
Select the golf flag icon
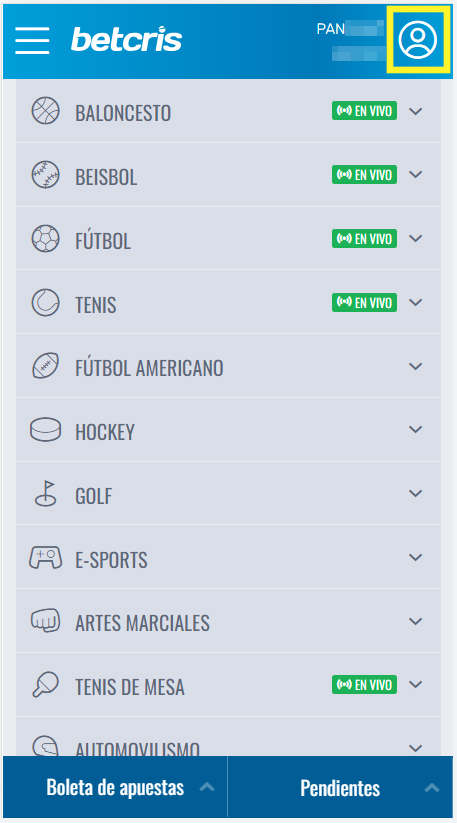click(46, 493)
